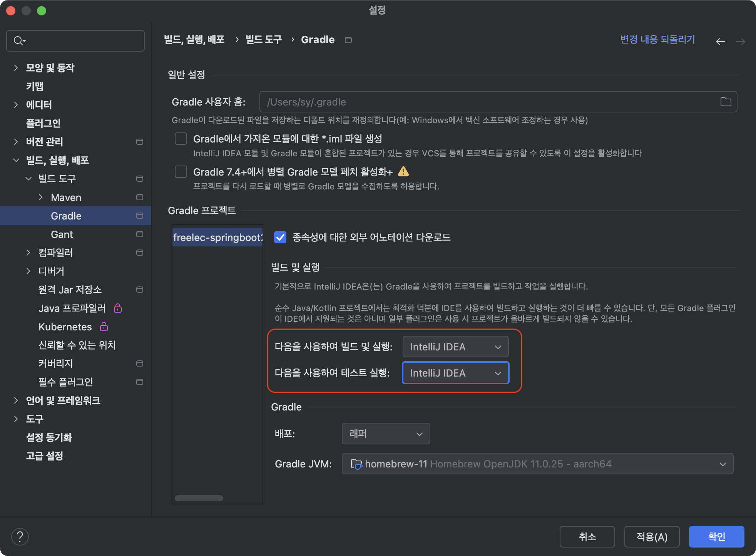Viewport: 756px width, 556px height.
Task: Open 테스트 실행 IntelliJ IDEA dropdown
Action: point(455,373)
